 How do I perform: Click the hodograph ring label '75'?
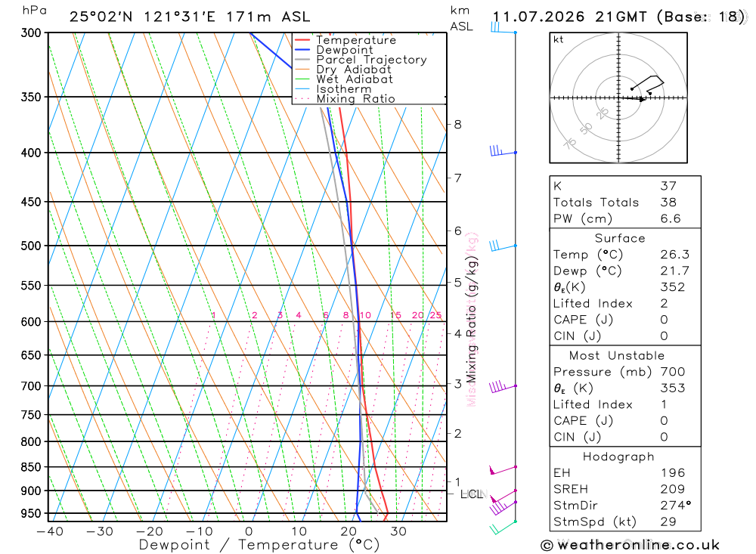pos(570,143)
